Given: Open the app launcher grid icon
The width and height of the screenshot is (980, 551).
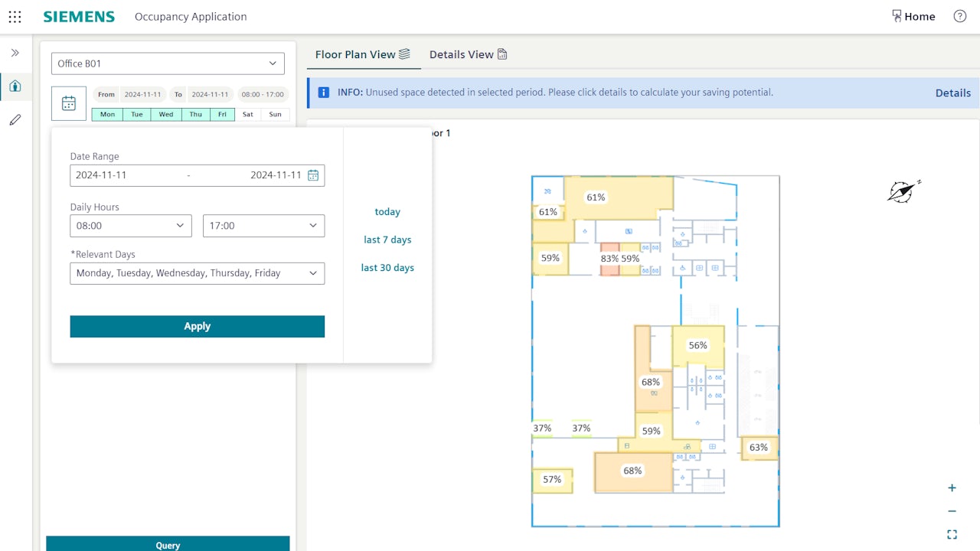Looking at the screenshot, I should (x=15, y=16).
